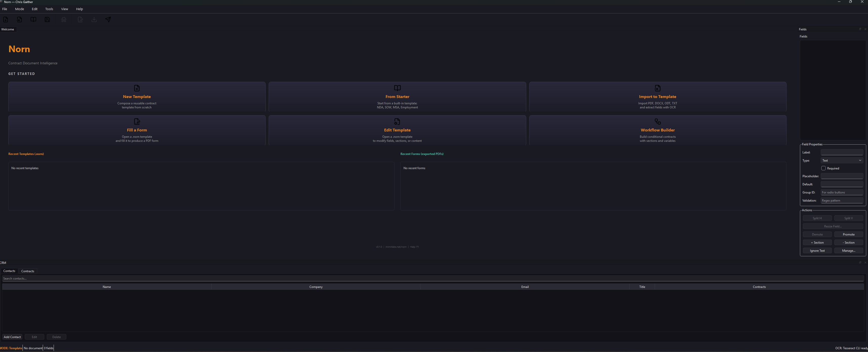
Task: Click the Demote button
Action: click(x=817, y=234)
